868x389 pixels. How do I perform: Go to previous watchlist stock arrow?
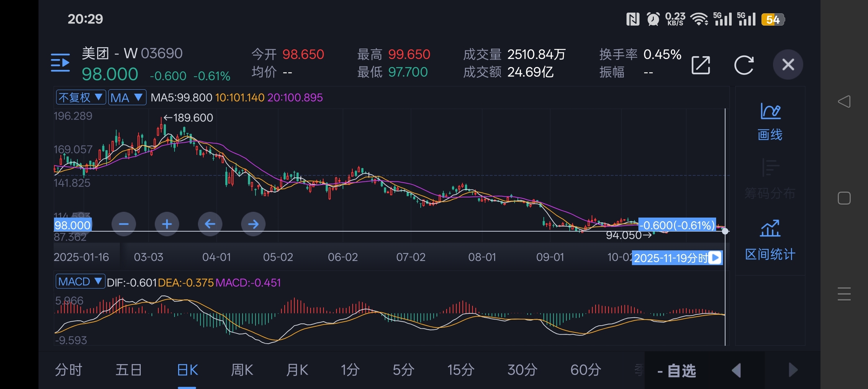coord(737,370)
